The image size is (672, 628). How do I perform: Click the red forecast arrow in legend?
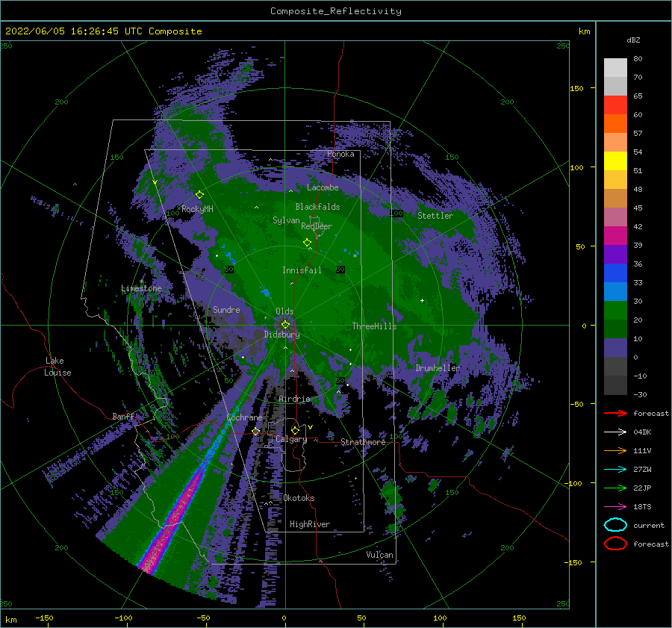615,413
